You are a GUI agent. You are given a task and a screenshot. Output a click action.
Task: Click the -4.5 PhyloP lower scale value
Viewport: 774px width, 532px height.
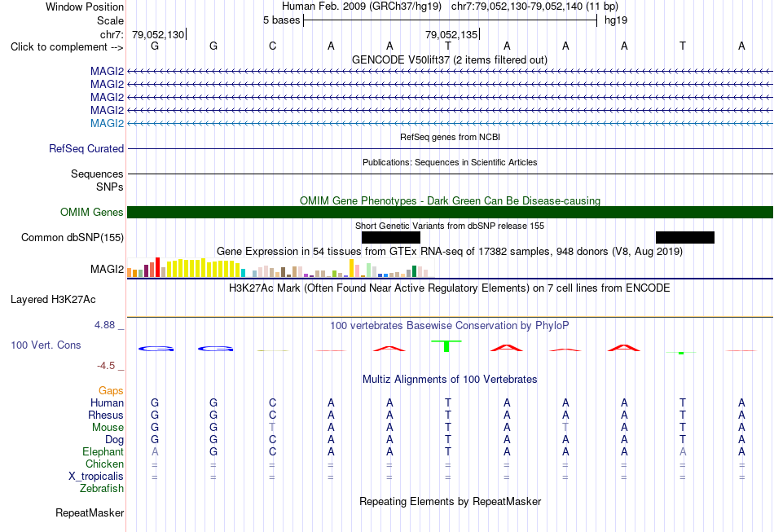[x=106, y=365]
